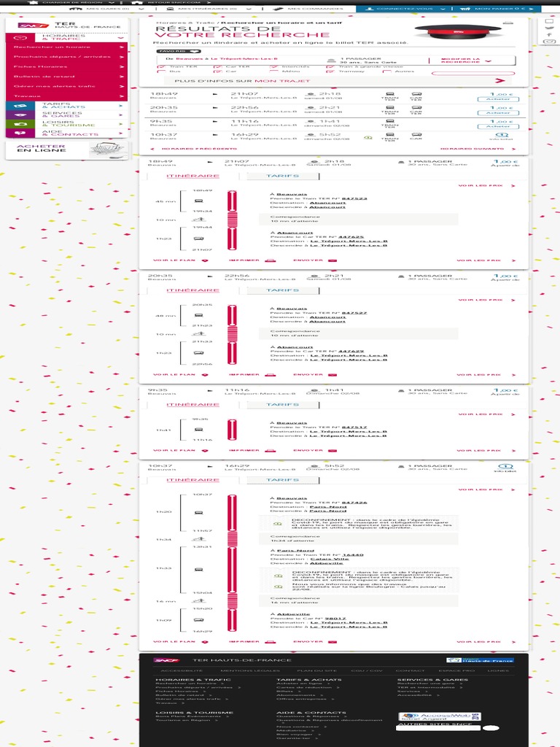Enable the Bus checkbox
Viewport: 560px width, 747px height.
coord(161,71)
